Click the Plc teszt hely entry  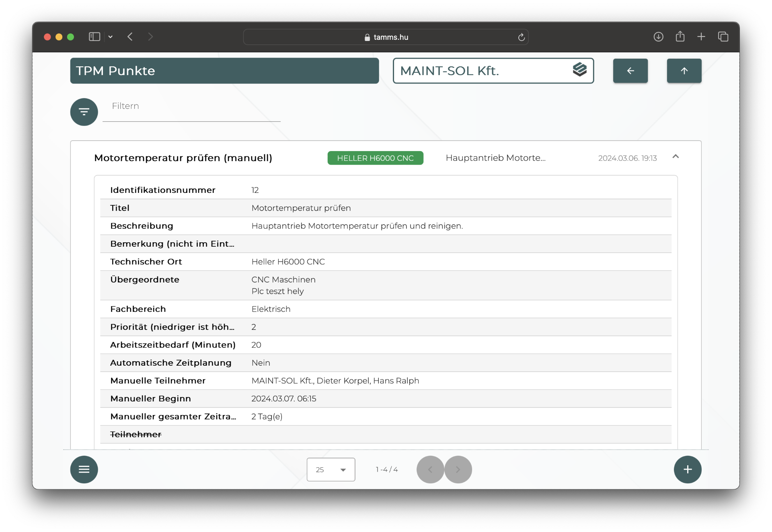pos(277,291)
